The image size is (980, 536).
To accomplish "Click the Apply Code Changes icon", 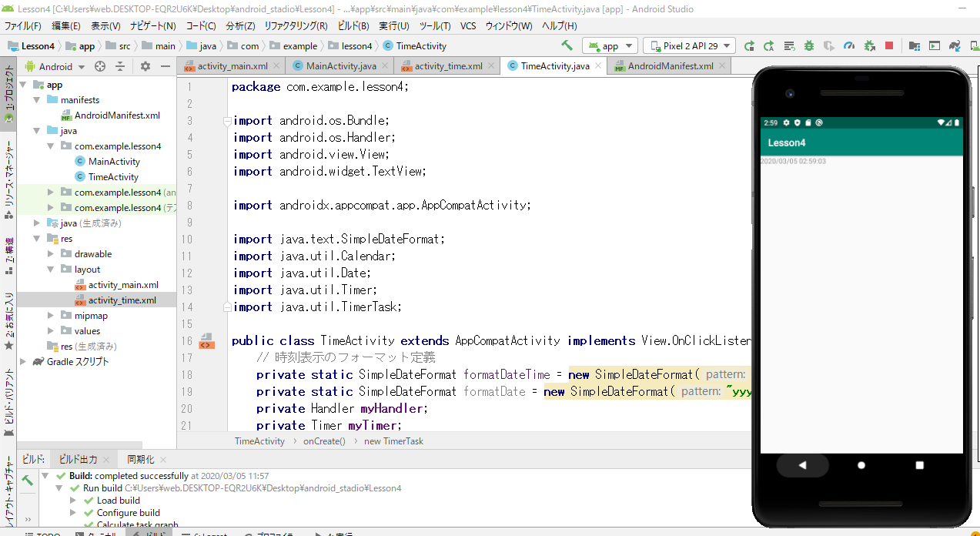I will pos(789,45).
